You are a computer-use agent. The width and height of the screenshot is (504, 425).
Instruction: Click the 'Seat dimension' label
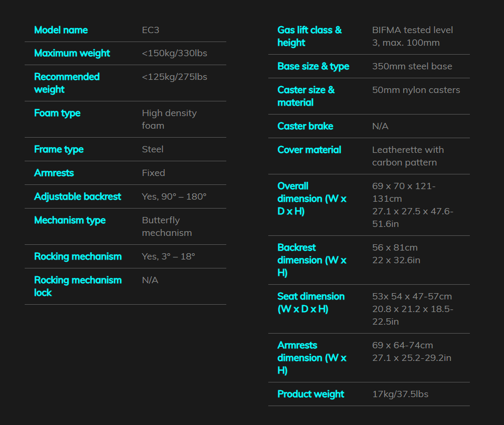click(311, 303)
